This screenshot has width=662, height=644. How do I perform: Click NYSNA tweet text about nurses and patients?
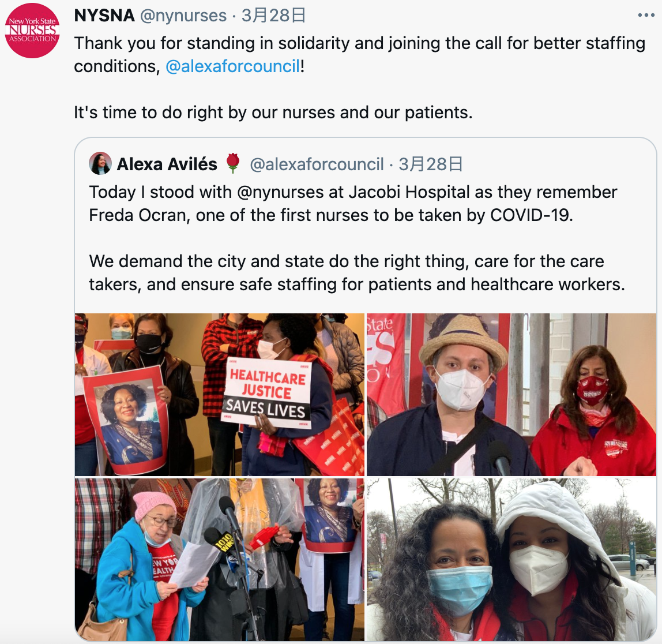273,113
